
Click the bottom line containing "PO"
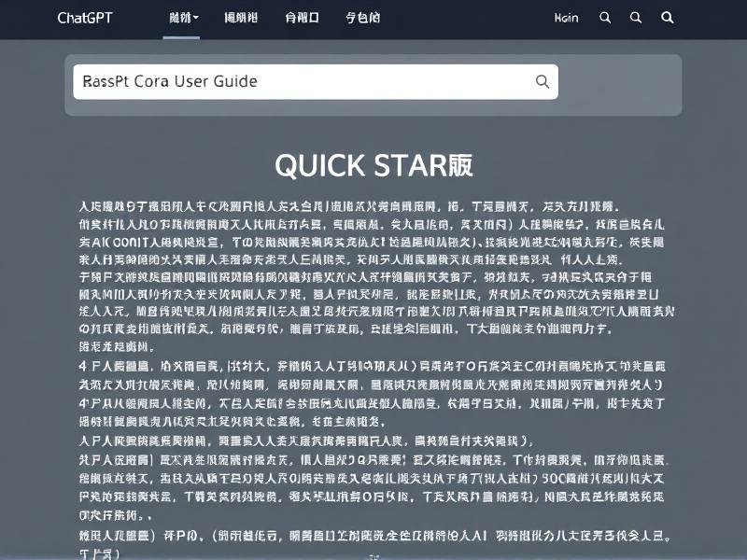[373, 537]
